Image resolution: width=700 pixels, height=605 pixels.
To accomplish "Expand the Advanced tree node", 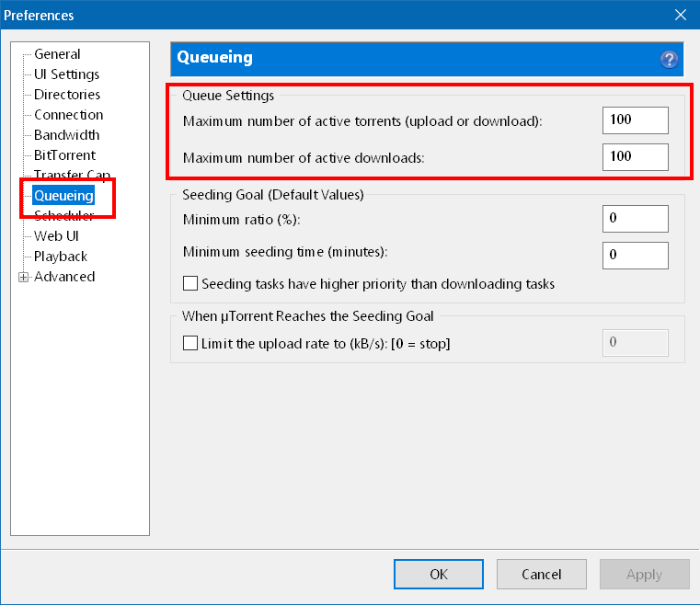I will pyautogui.click(x=24, y=277).
